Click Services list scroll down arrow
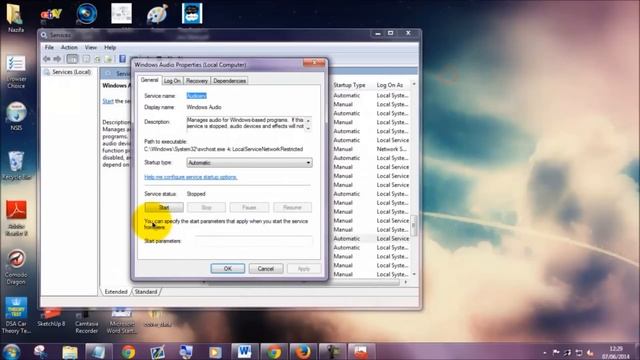The width and height of the screenshot is (640, 360). (x=414, y=274)
